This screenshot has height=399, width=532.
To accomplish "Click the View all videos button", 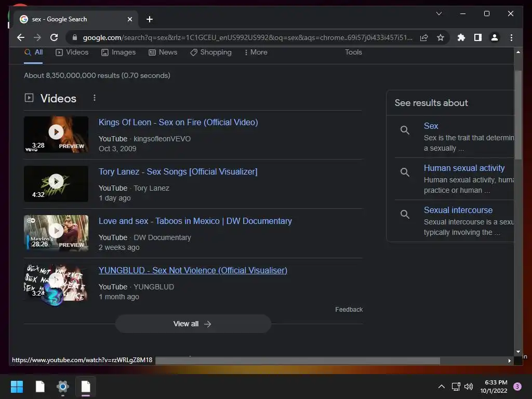I will point(193,324).
